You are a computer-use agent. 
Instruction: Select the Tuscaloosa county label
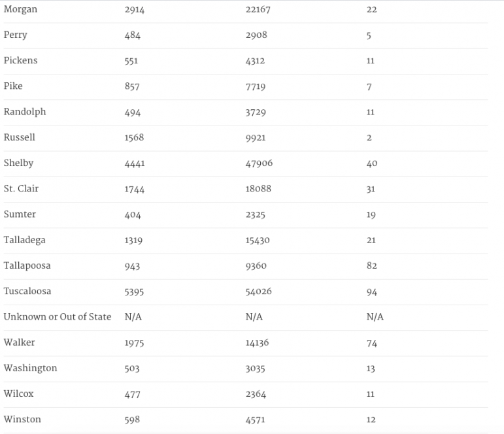[x=27, y=292]
